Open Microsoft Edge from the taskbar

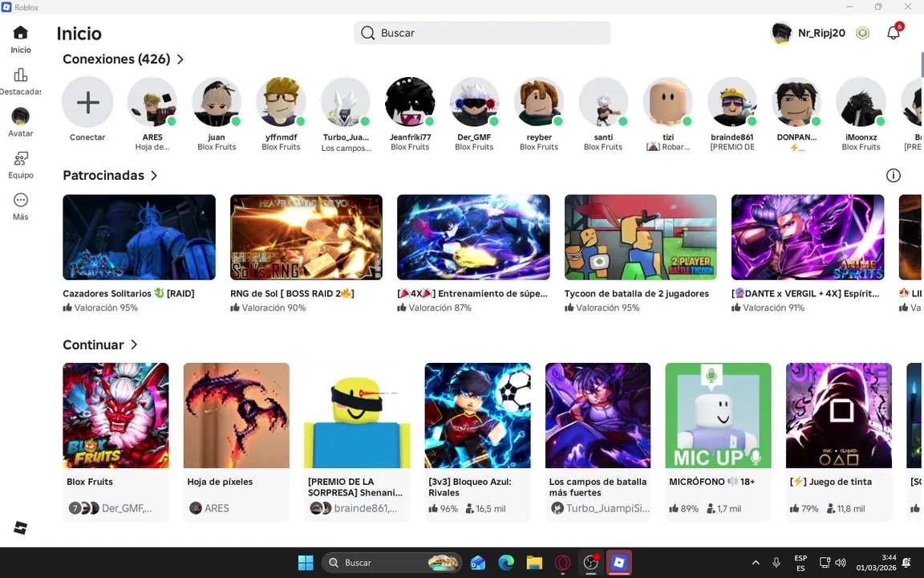506,563
